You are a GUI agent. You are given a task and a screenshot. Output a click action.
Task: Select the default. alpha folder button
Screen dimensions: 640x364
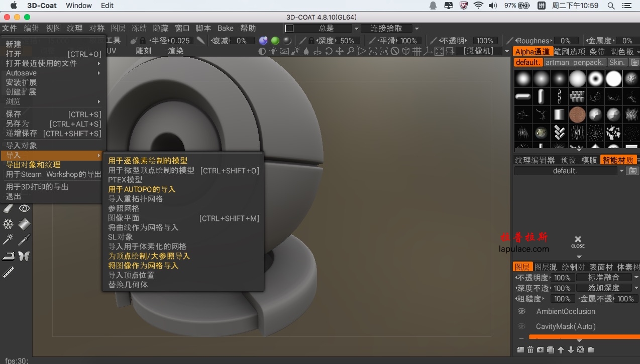pyautogui.click(x=528, y=63)
